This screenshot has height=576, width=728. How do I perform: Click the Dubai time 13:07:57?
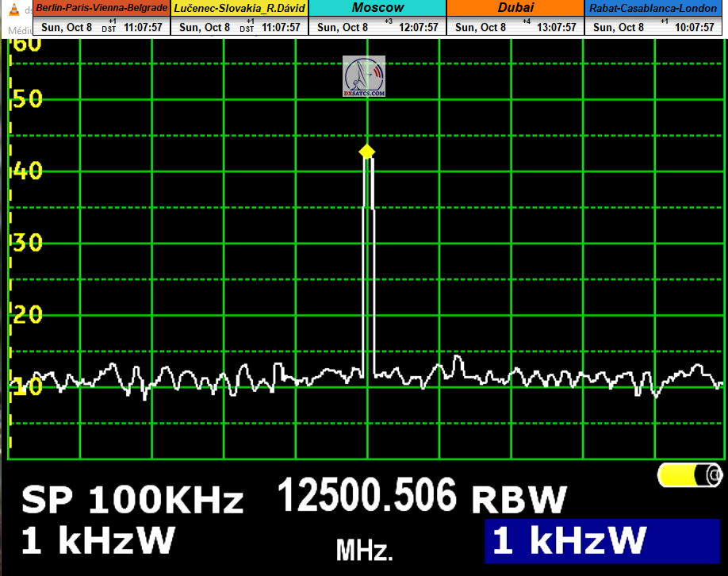[x=557, y=27]
